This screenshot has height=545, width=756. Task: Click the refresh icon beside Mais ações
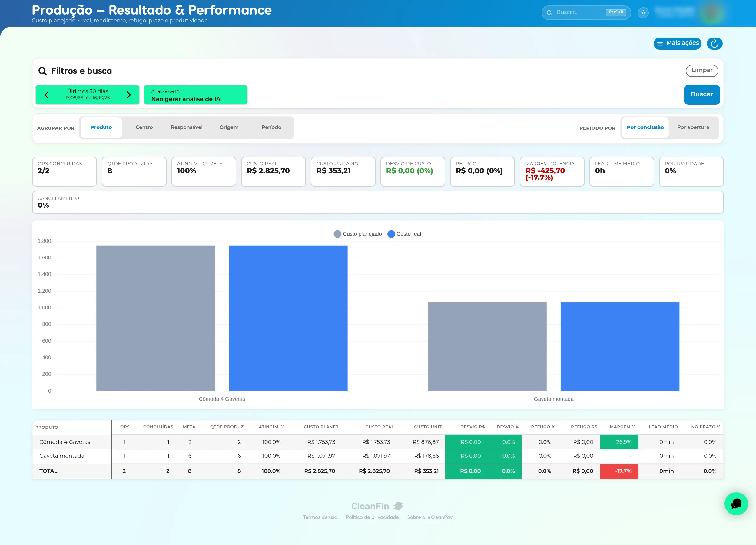click(714, 44)
